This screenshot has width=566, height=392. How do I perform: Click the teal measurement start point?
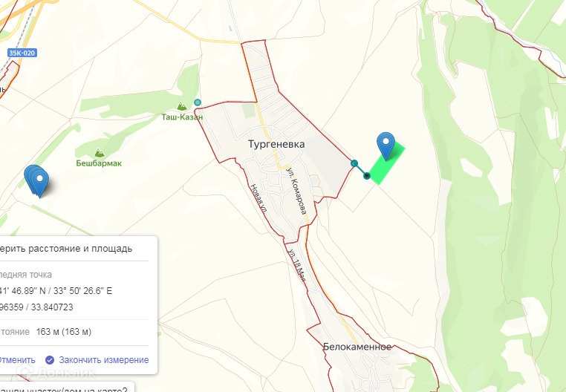(x=354, y=163)
